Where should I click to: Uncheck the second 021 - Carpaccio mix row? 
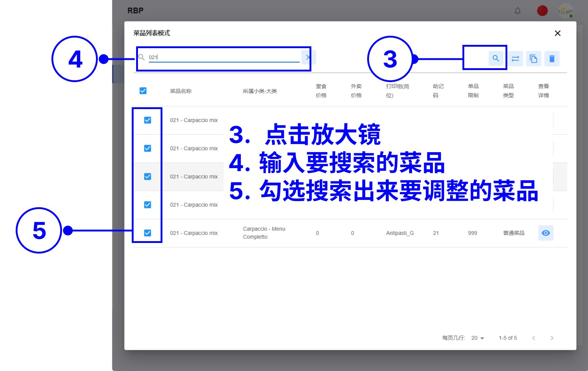(147, 148)
